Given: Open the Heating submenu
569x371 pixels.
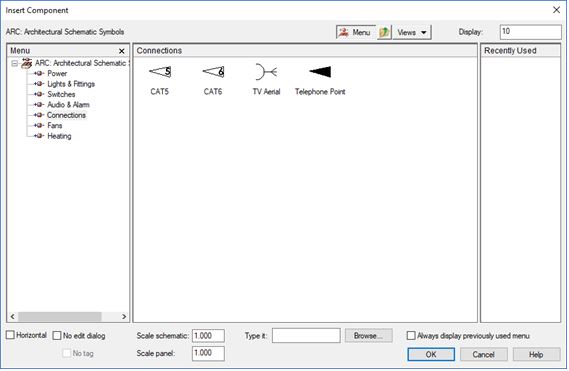Looking at the screenshot, I should click(x=60, y=136).
